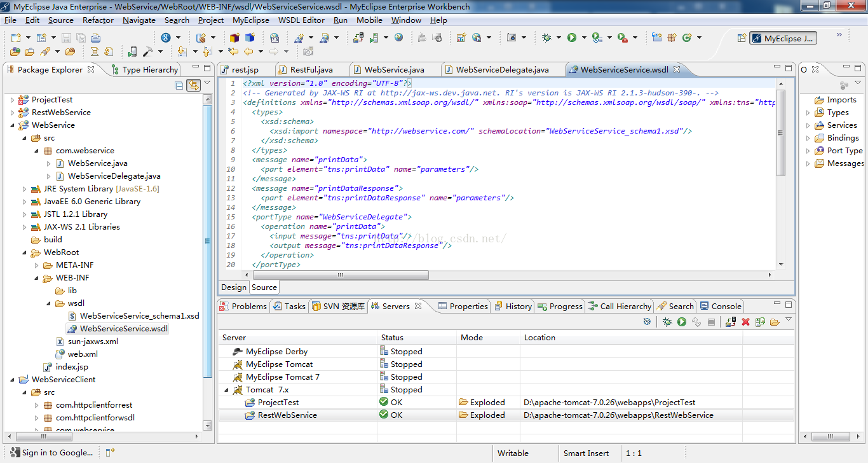The image size is (868, 463).
Task: Click the Deploy MyEclipse J2EE Project icon
Action: tap(358, 38)
